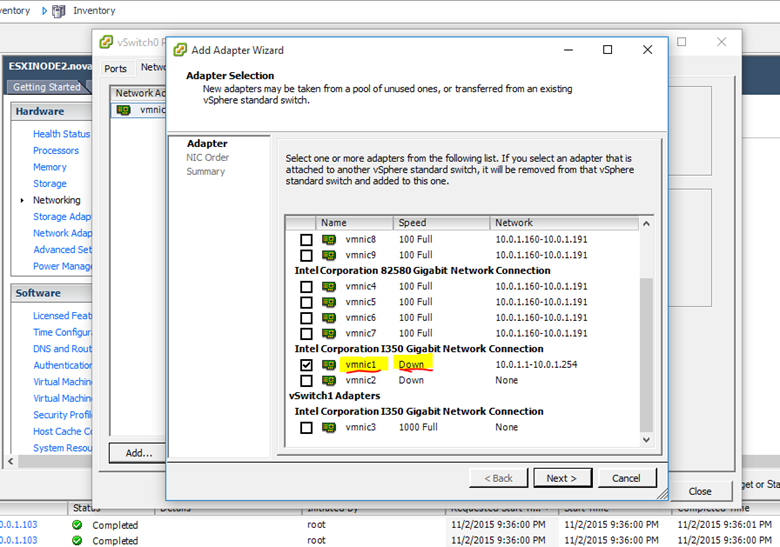The height and width of the screenshot is (547, 780).
Task: Click the vmnic1 network card icon
Action: click(329, 365)
